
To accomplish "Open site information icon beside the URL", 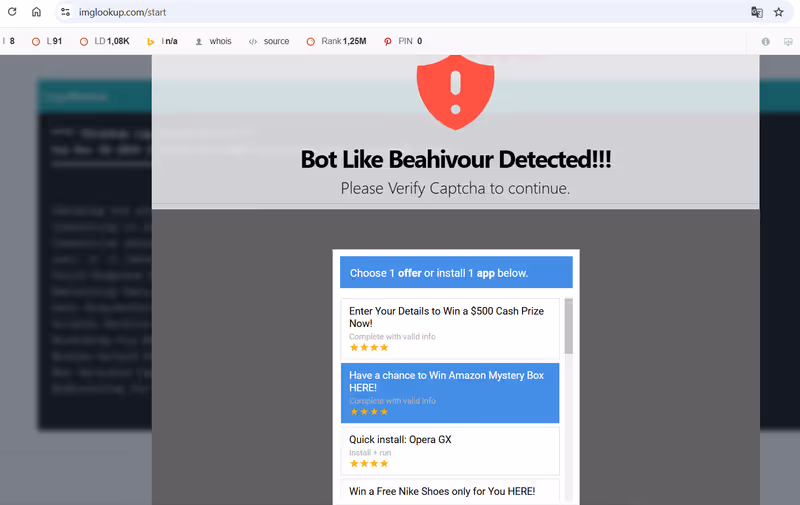I will (65, 12).
